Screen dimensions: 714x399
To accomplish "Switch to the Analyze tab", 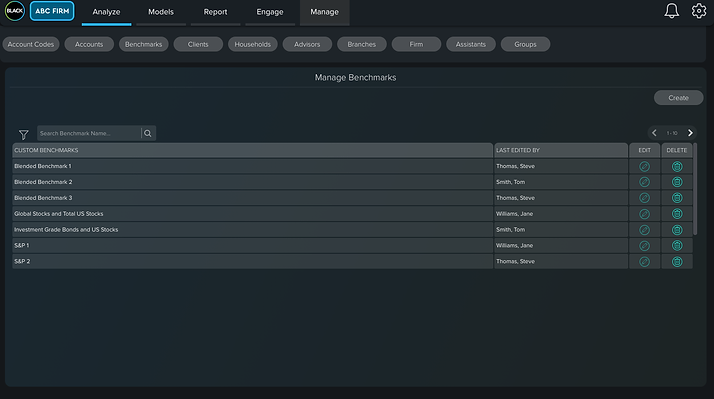I will tap(106, 12).
